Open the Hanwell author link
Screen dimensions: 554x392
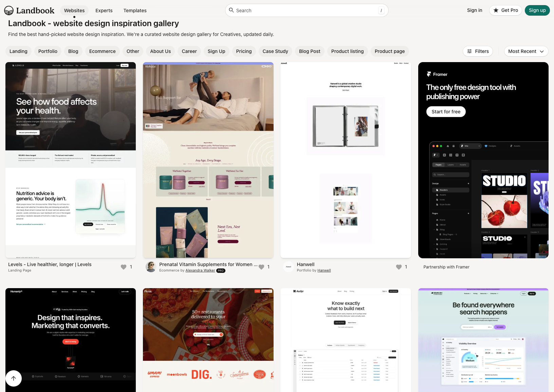click(324, 270)
